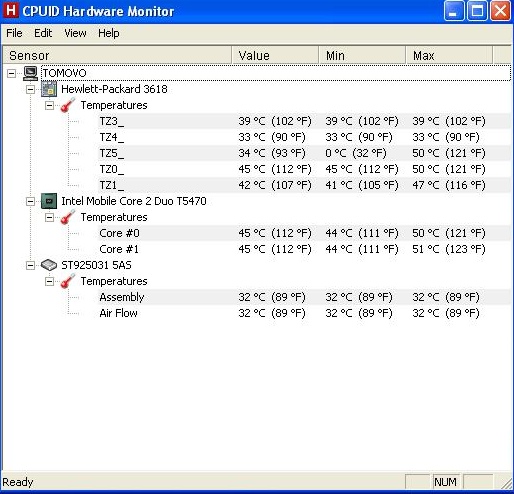The width and height of the screenshot is (514, 494).
Task: Click the NUM indicator in status bar
Action: point(445,482)
